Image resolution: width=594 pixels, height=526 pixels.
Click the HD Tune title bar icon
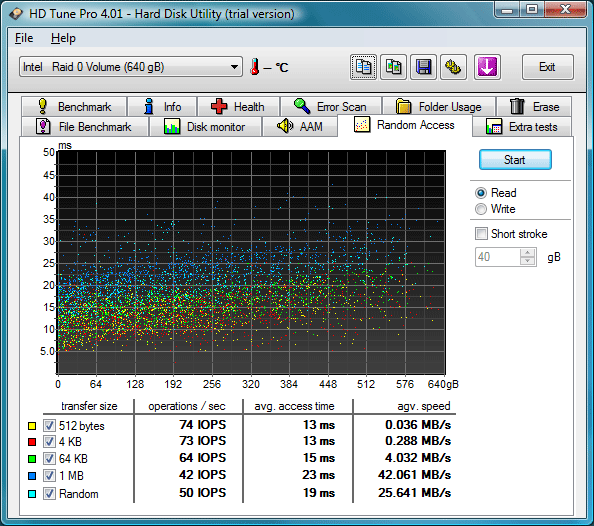tap(16, 14)
